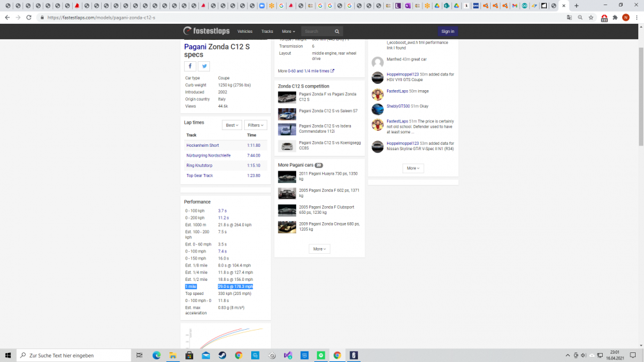Open the 1:11.80 lap time
This screenshot has height=362, width=644.
253,146
